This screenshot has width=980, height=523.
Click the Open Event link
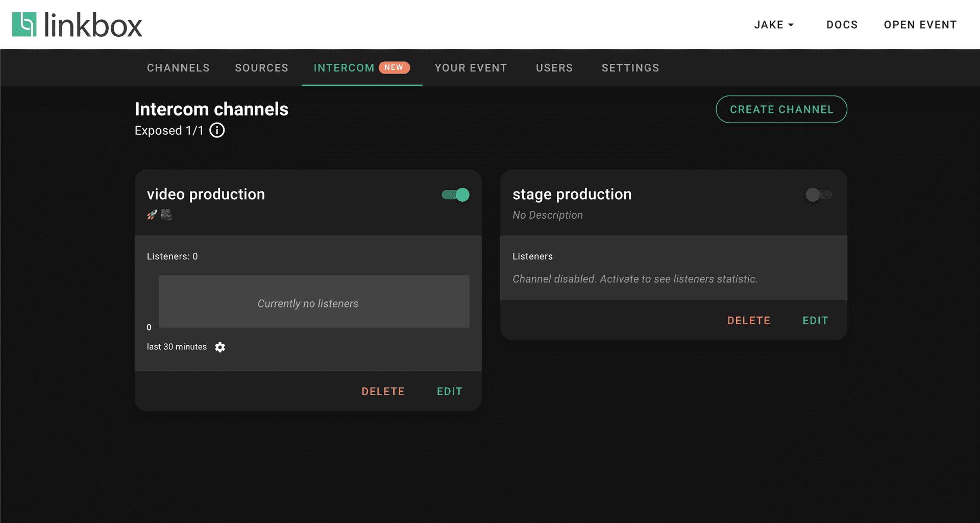920,25
